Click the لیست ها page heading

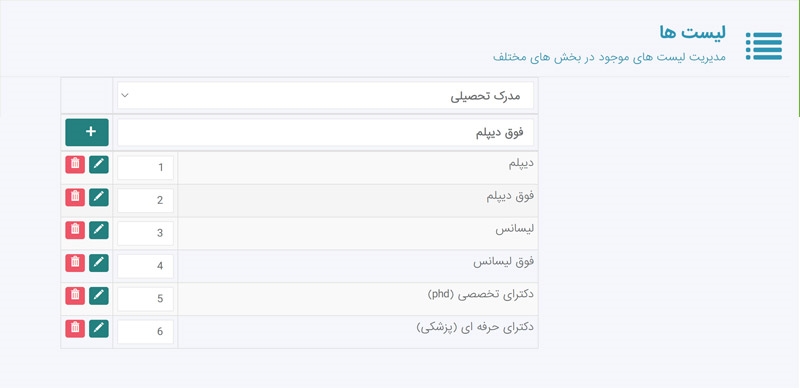(692, 32)
